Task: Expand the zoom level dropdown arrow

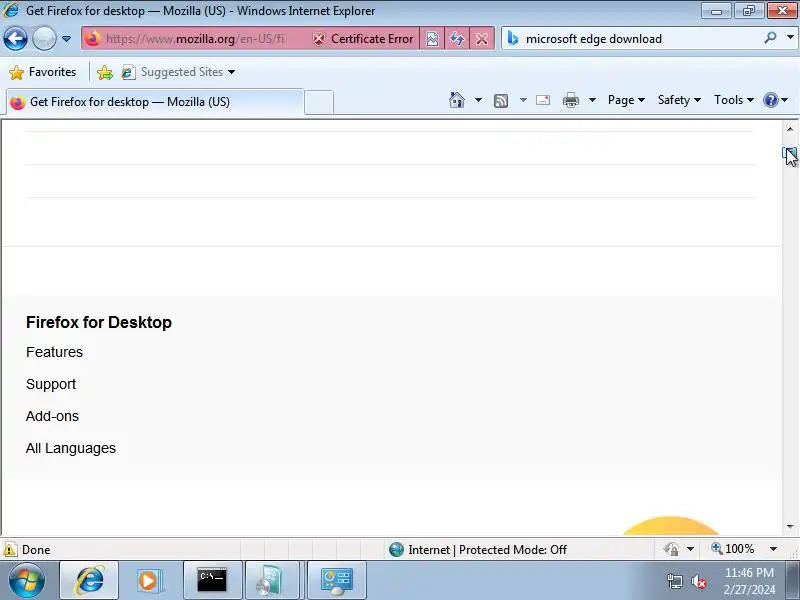Action: [773, 549]
